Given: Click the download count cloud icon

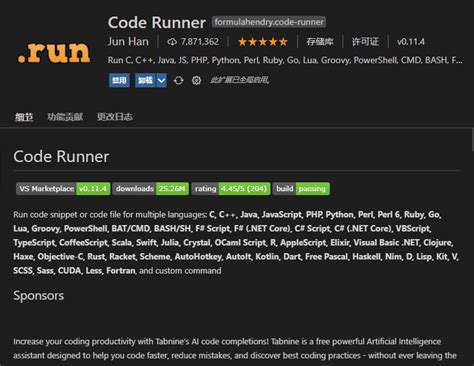Looking at the screenshot, I should pos(172,42).
